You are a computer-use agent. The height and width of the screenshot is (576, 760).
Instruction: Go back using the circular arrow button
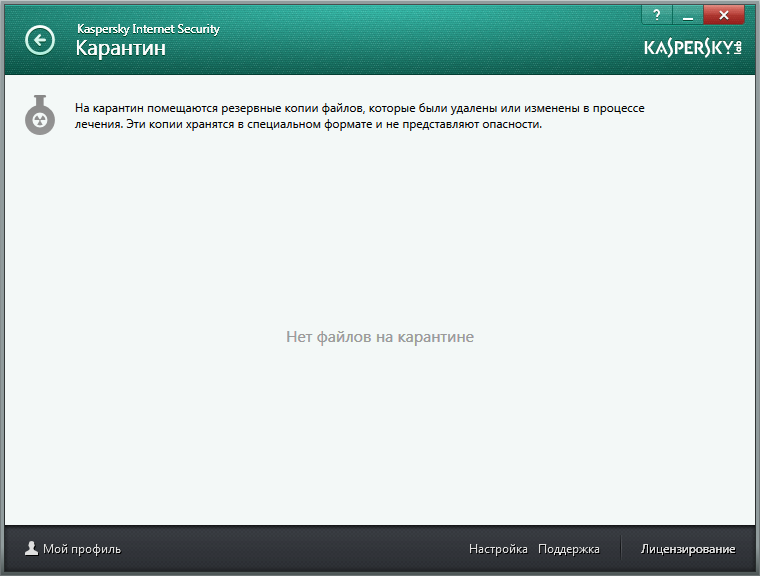pos(40,40)
